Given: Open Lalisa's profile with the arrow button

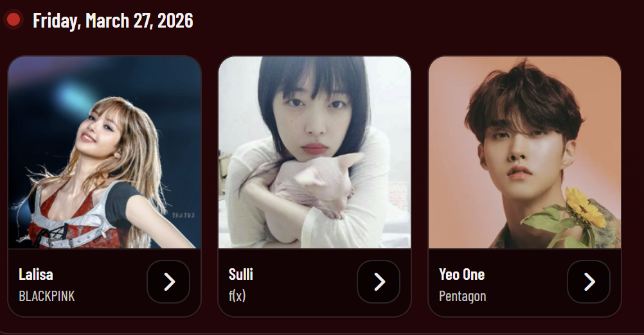Looking at the screenshot, I should (x=168, y=282).
